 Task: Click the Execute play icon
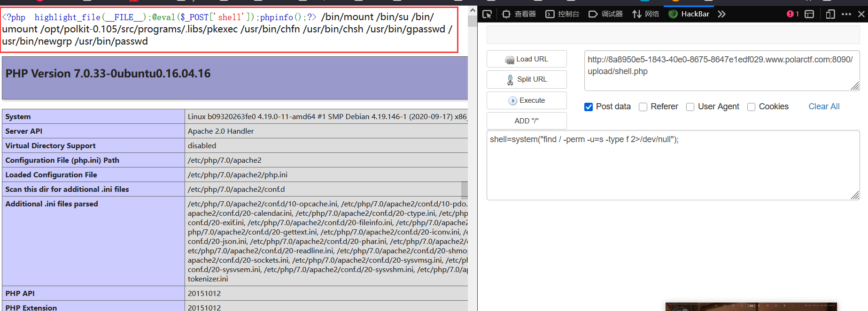[513, 101]
